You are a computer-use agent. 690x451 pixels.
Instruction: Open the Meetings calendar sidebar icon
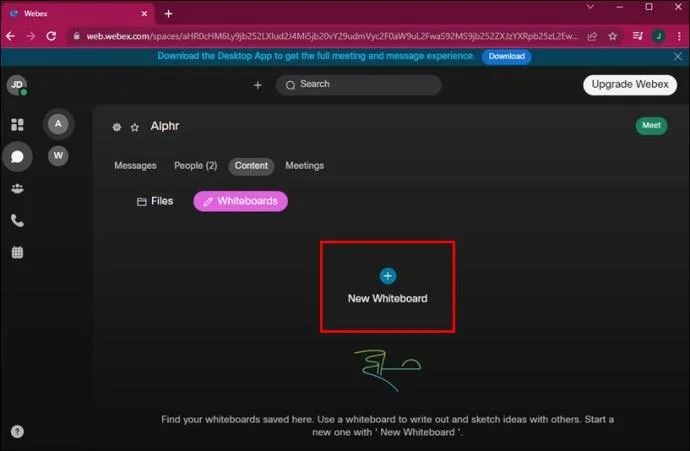(17, 253)
